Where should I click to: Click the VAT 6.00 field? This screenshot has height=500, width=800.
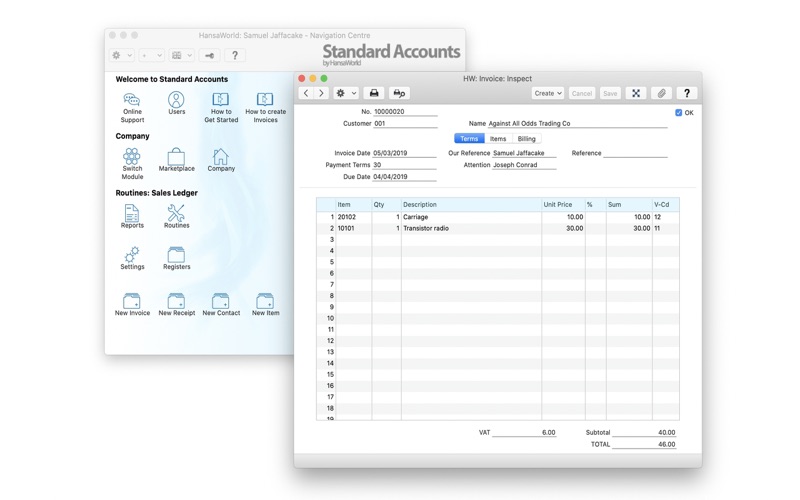coord(524,433)
